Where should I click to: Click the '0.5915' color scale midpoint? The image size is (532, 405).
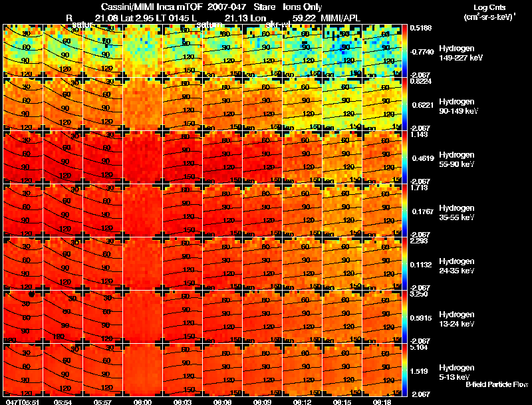pos(421,318)
